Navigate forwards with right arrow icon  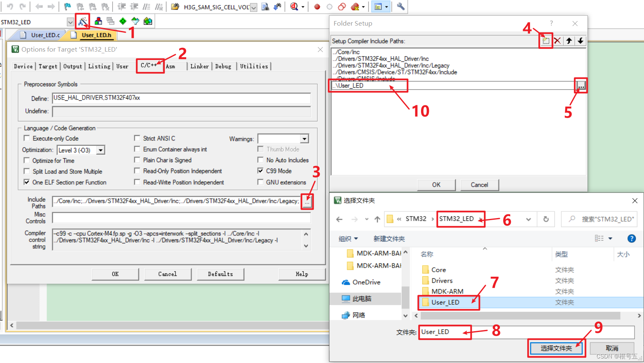[x=51, y=7]
